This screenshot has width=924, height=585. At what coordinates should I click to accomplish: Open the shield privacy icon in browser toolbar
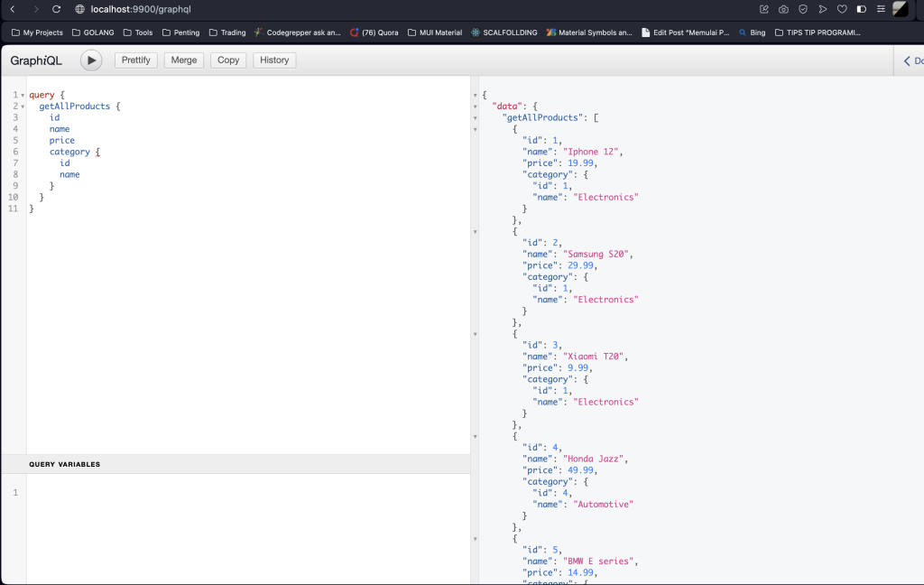pos(802,9)
